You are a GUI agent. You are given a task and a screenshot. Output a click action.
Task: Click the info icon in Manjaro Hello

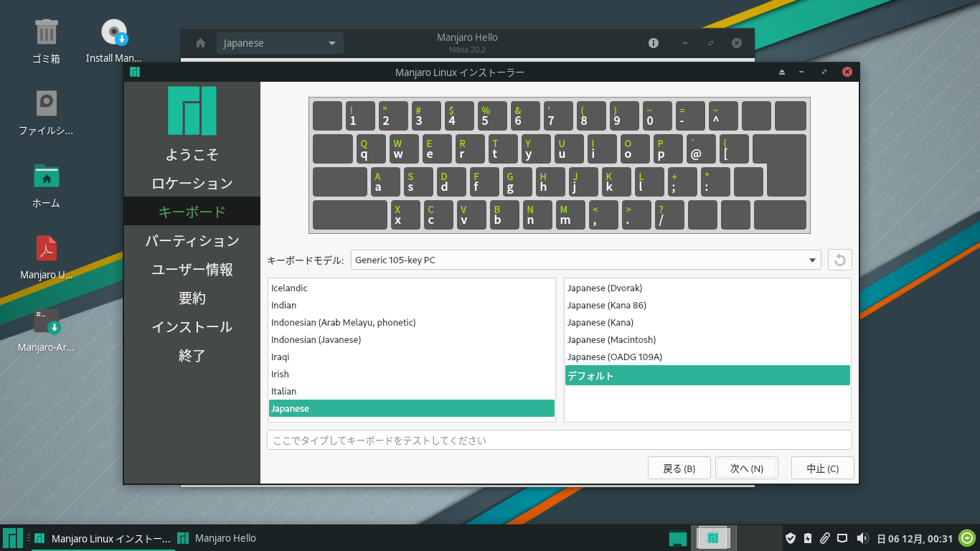coord(654,43)
